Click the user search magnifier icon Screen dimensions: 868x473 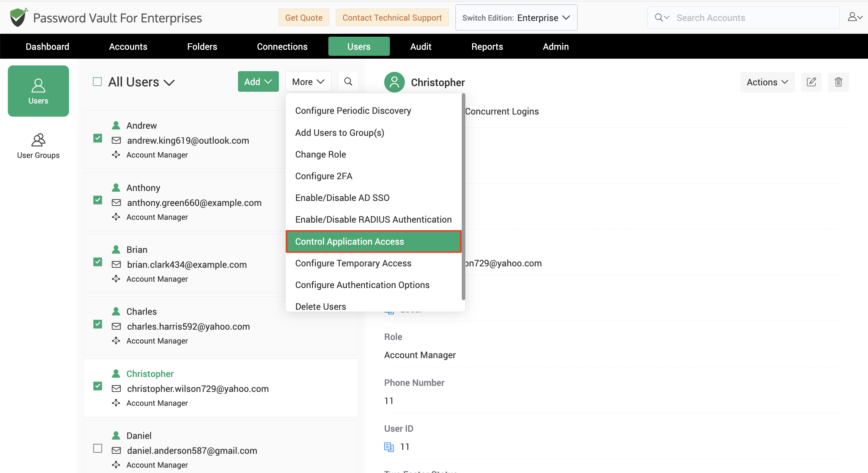pos(348,82)
